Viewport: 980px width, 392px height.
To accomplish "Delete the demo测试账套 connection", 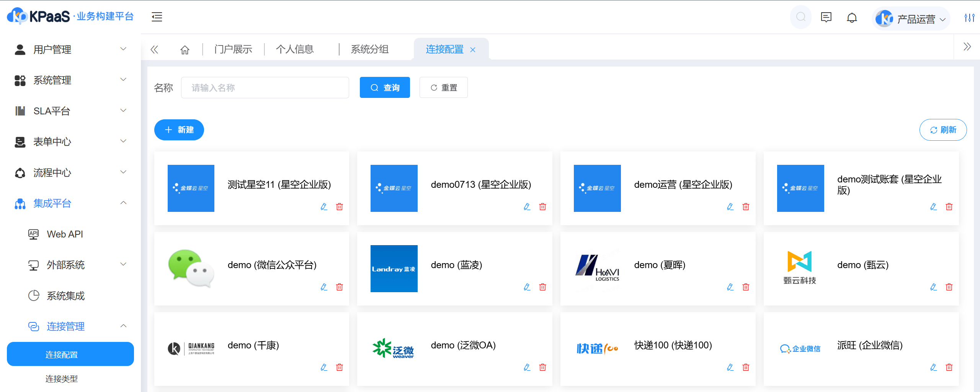I will (949, 207).
